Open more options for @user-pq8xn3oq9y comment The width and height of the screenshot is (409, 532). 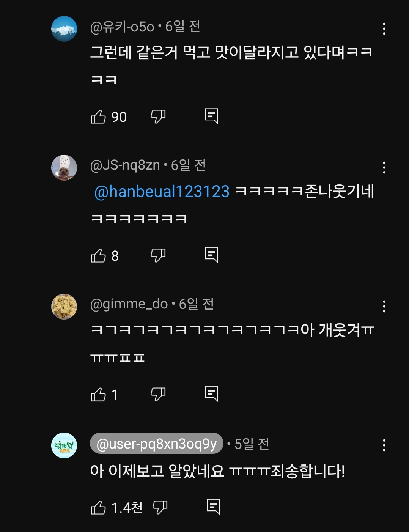point(384,445)
